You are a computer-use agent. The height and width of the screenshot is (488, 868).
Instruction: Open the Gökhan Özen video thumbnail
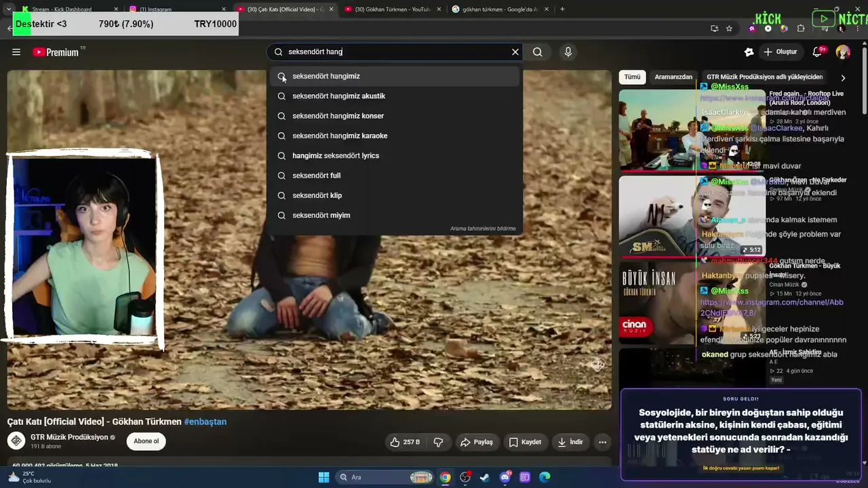coord(692,216)
